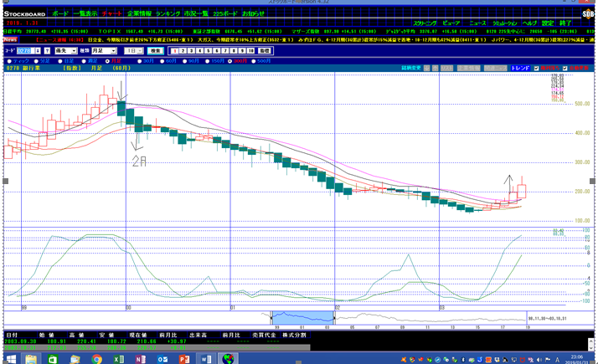Open the Store icon on the taskbar
The height and width of the screenshot is (364, 598).
coord(53,359)
